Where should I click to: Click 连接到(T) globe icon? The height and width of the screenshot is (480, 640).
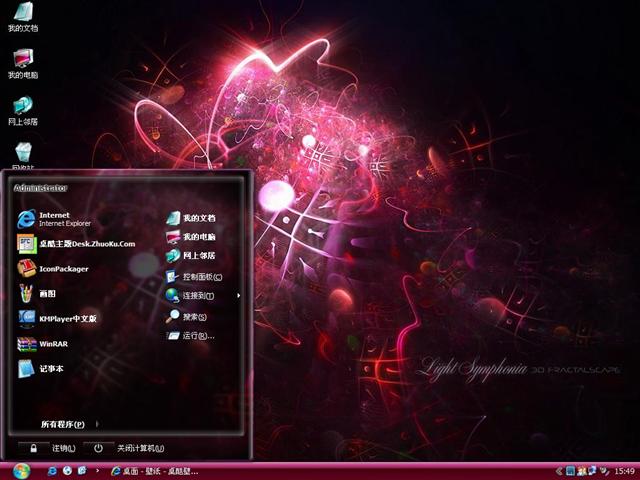(172, 295)
